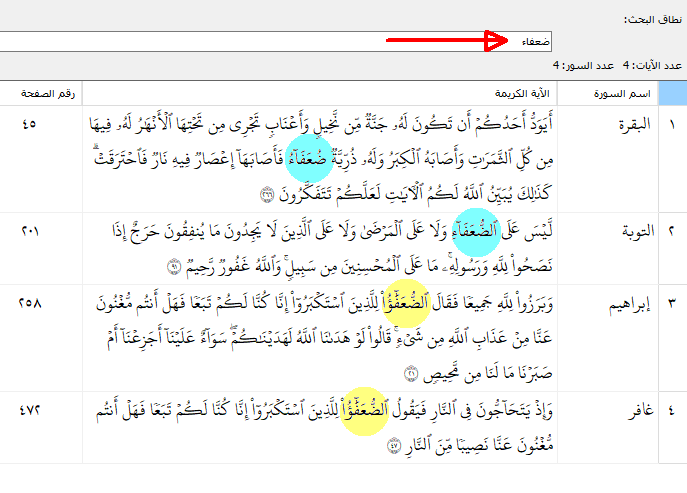Viewport: 687px width, 493px height.
Task: Click the نطاق البحث label
Action: coord(653,20)
